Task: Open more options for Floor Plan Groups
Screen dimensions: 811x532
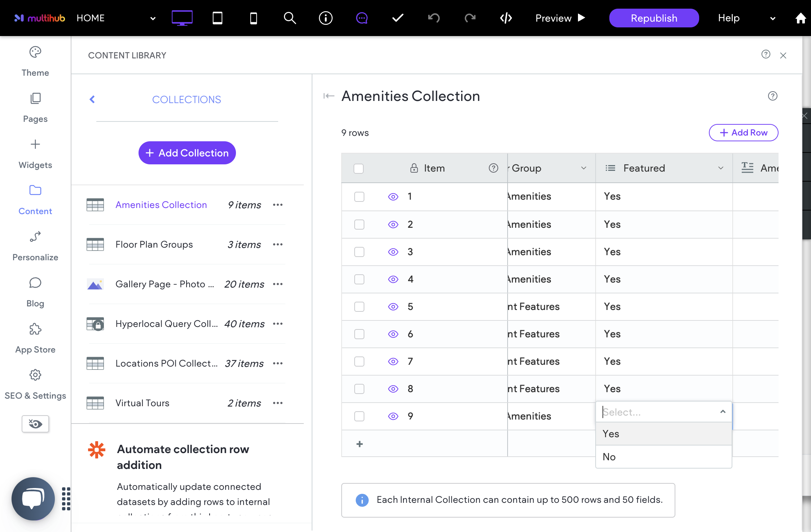Action: (x=278, y=244)
